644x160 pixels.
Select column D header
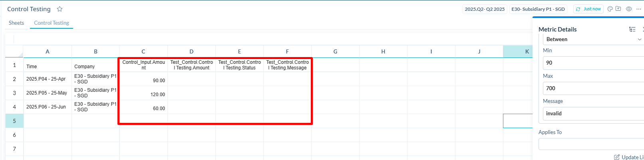[191, 51]
